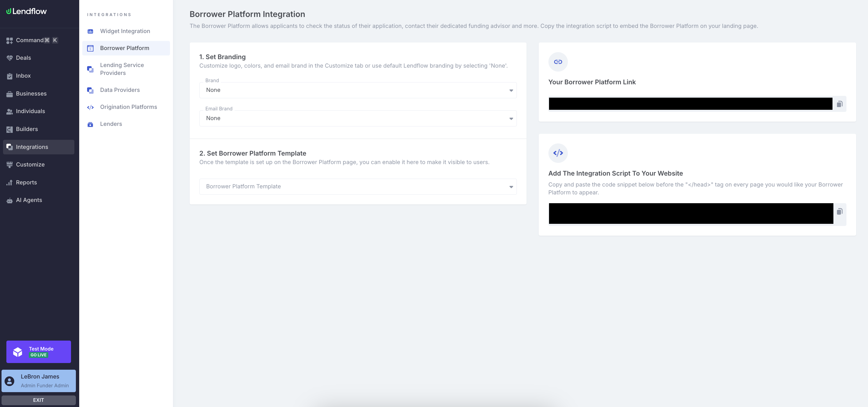Screen dimensions: 868x407
Task: Click the link chain icon
Action: point(558,62)
